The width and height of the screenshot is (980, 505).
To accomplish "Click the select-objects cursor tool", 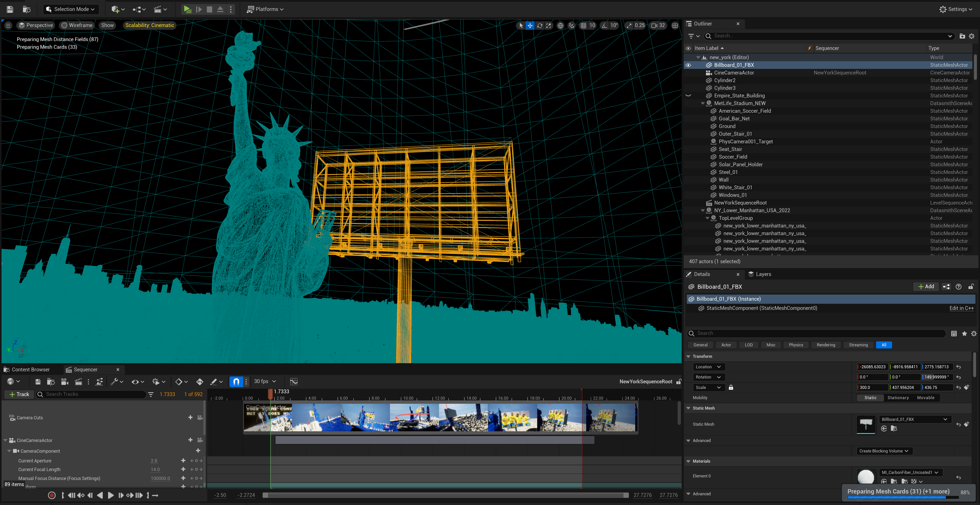I will (x=521, y=26).
